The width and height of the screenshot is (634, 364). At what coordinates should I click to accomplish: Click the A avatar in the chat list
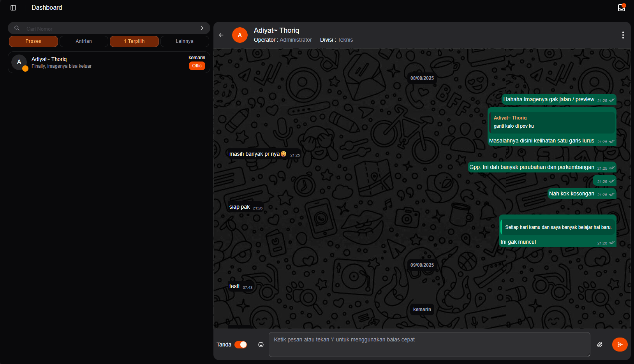coord(19,62)
